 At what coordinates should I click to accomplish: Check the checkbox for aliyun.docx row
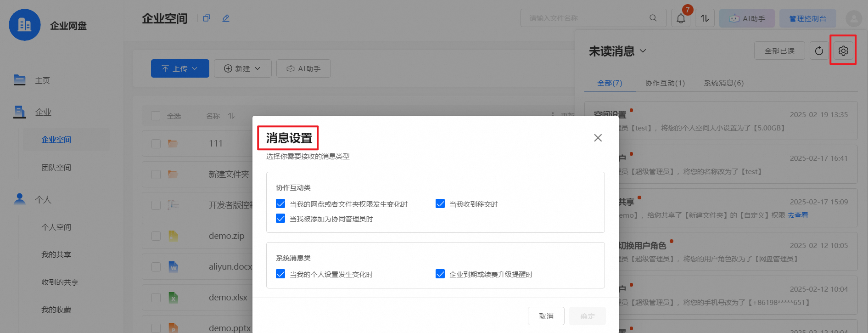pos(156,267)
